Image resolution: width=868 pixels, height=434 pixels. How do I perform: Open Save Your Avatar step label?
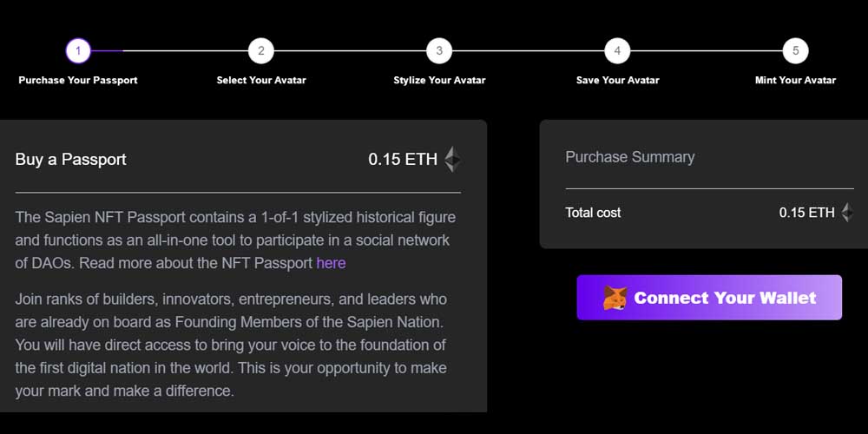(618, 80)
